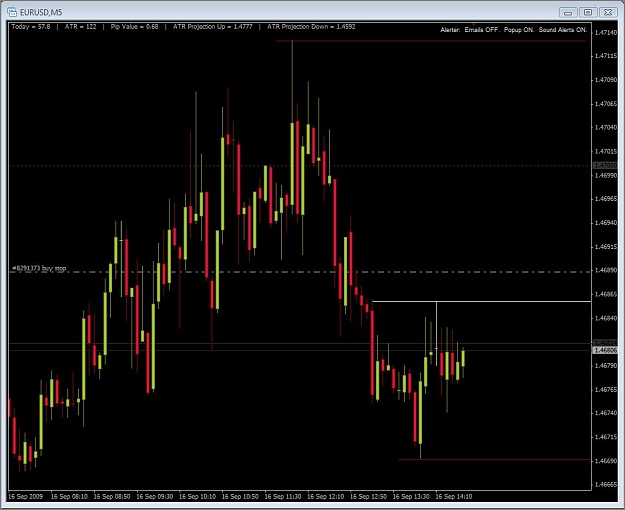Click the 1.46890 price axis label
The width and height of the screenshot is (625, 510).
click(x=605, y=270)
